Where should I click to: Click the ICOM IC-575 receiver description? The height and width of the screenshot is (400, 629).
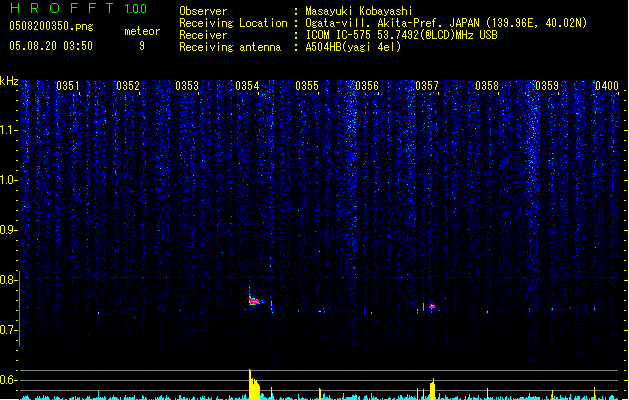pos(401,35)
